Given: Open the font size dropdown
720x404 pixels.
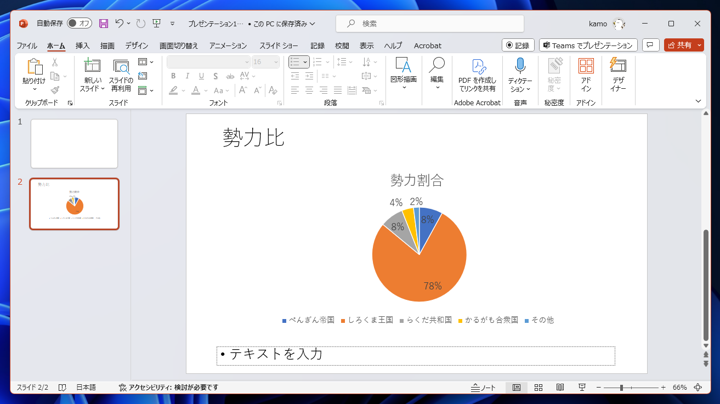Looking at the screenshot, I should click(276, 62).
